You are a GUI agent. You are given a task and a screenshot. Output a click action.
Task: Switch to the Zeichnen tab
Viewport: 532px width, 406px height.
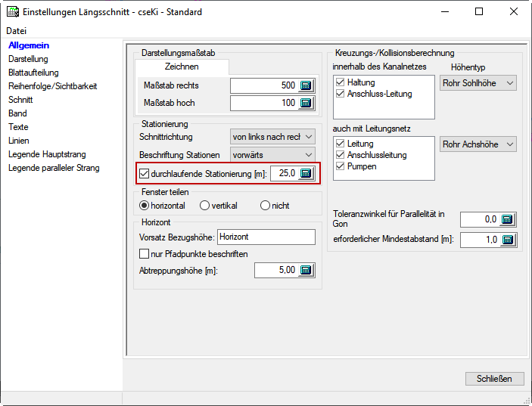[x=182, y=67]
